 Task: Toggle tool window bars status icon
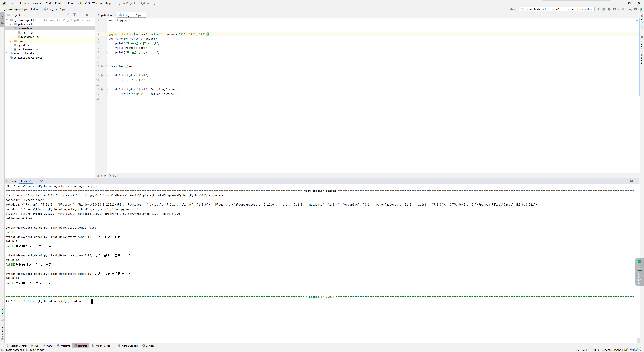pos(3,350)
